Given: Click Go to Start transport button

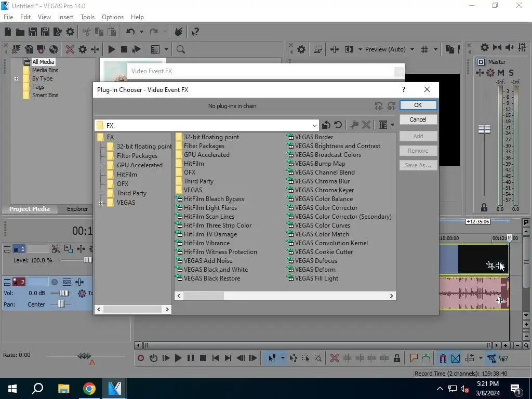Looking at the screenshot, I should [x=216, y=358].
